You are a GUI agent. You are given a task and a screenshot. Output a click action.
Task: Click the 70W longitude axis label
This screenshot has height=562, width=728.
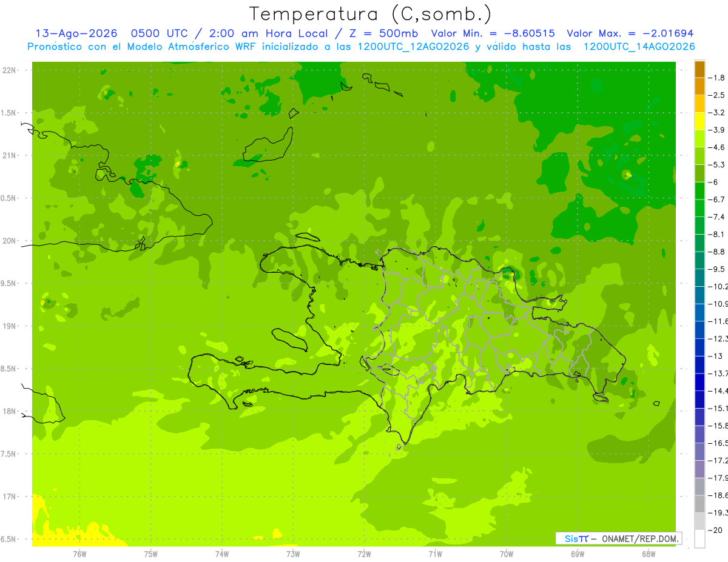click(507, 554)
